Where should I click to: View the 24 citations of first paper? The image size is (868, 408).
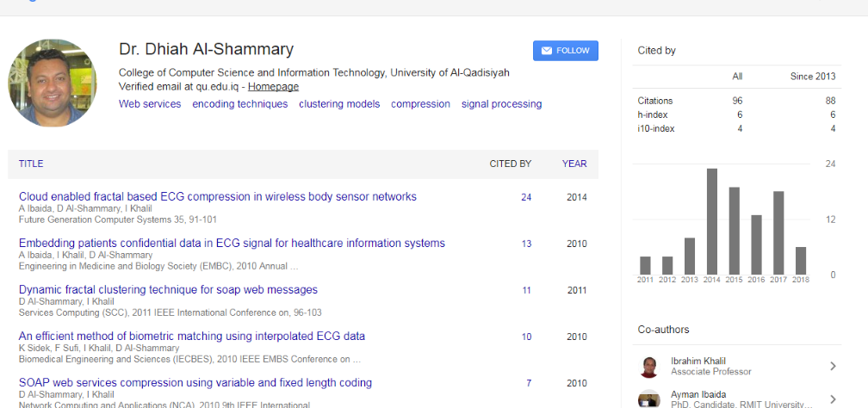(x=526, y=197)
